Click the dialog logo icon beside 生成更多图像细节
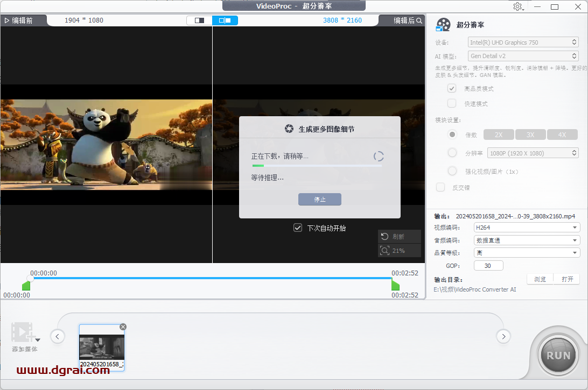Viewport: 588px width, 390px height. coord(289,129)
